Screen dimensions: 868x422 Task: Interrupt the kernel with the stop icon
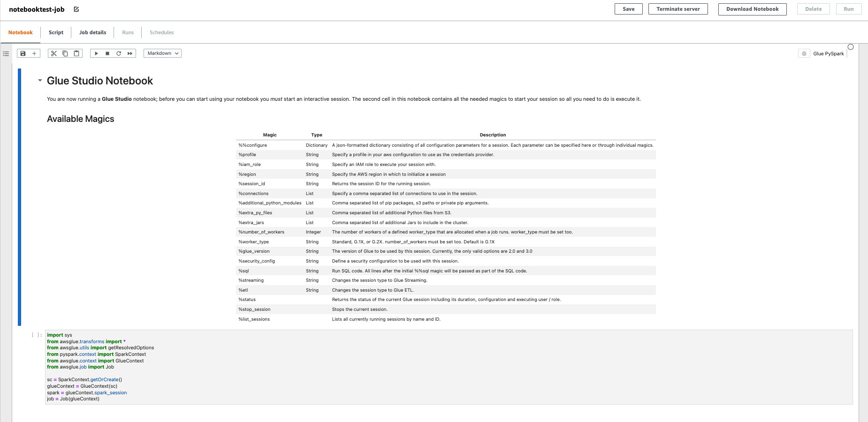(107, 53)
